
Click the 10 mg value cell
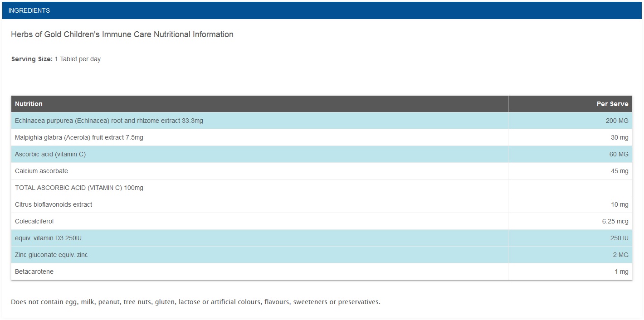point(570,204)
